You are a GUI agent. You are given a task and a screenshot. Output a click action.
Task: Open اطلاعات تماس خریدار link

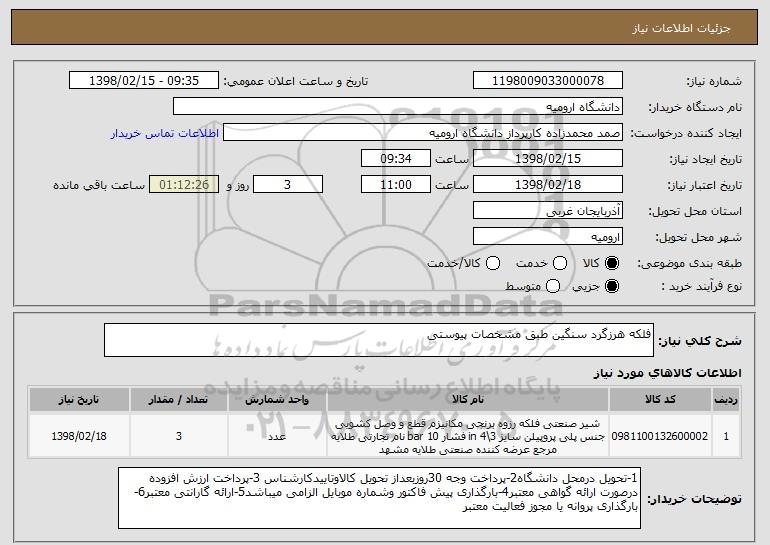(x=165, y=133)
